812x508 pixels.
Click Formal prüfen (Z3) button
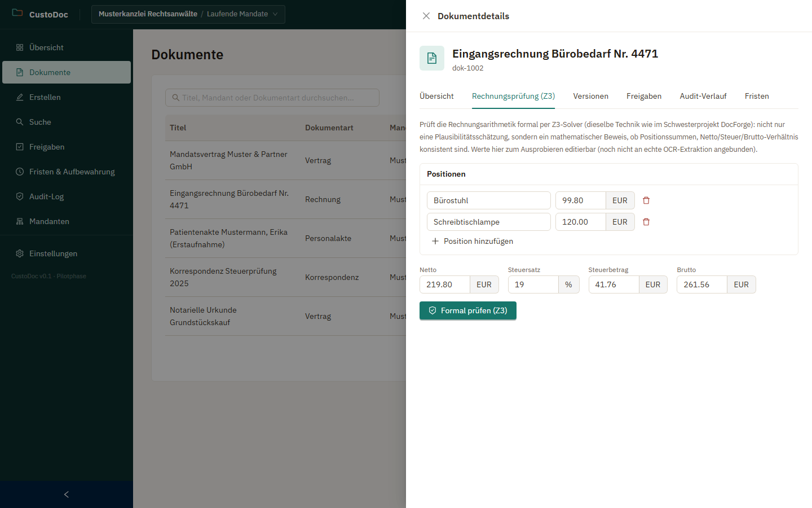pos(468,310)
